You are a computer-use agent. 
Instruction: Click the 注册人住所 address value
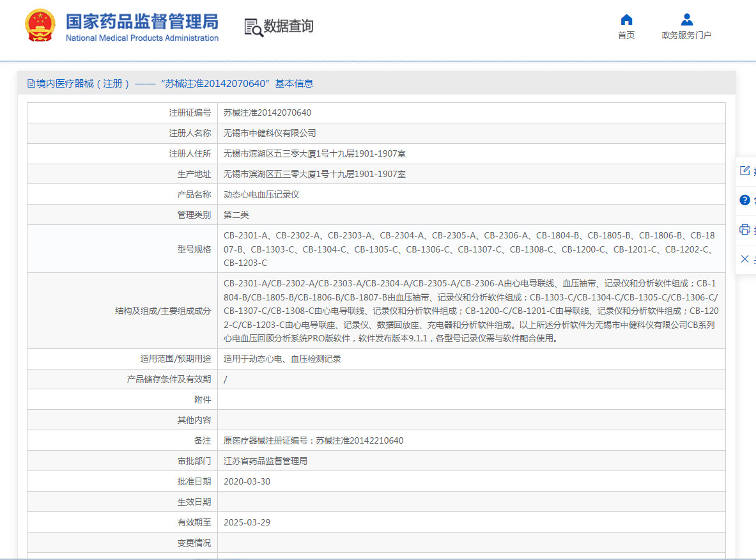pyautogui.click(x=314, y=153)
